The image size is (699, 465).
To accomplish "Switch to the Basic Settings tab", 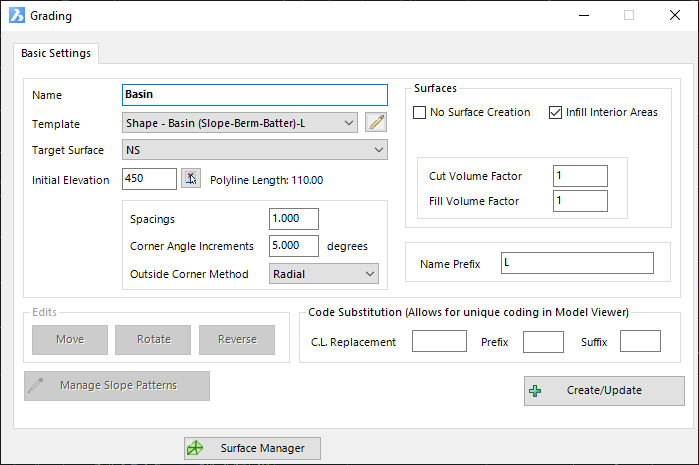I will point(55,53).
